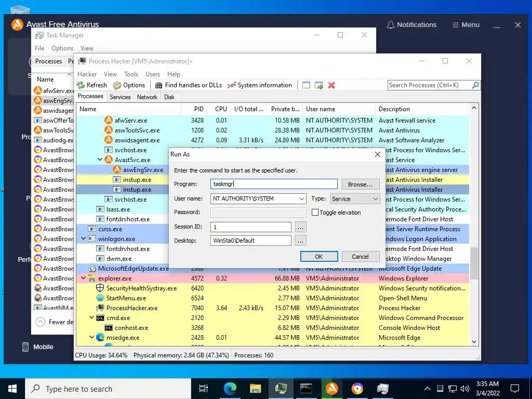Click the Desktop WinSta0\Default field
532x399 pixels.
(x=251, y=241)
